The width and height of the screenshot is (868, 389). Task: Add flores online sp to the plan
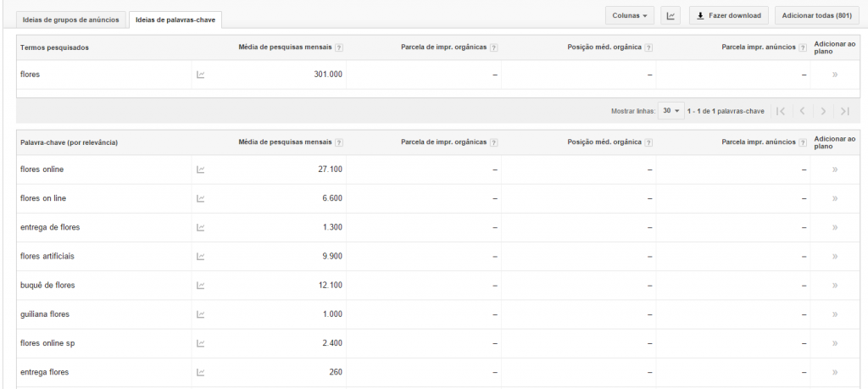point(835,343)
